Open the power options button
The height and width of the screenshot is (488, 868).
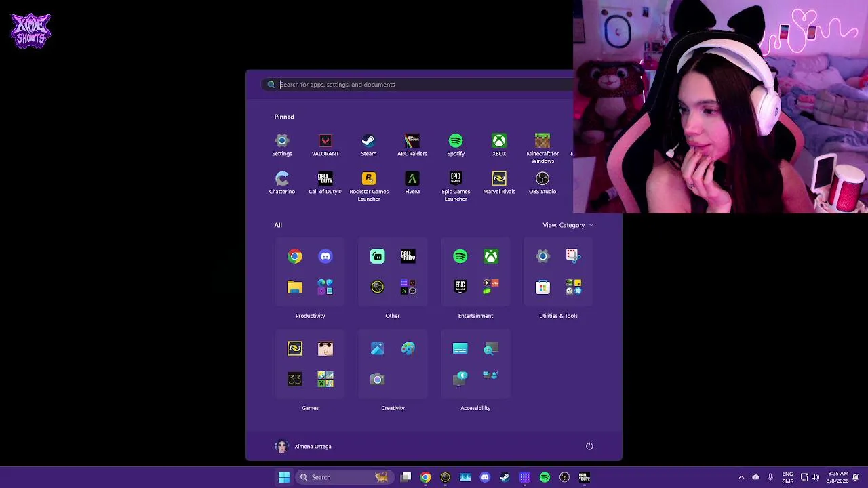pos(589,446)
